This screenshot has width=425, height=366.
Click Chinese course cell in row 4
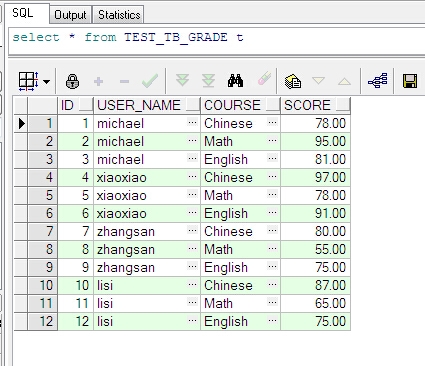coord(240,178)
